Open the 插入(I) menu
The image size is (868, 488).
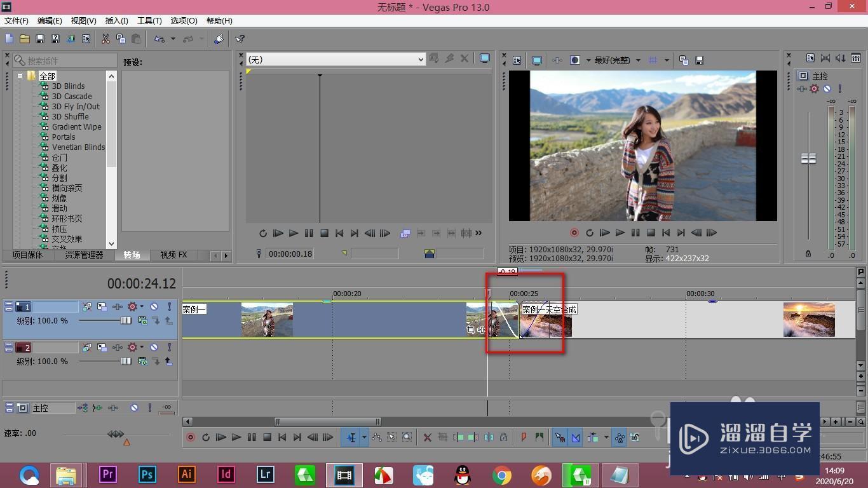[116, 21]
